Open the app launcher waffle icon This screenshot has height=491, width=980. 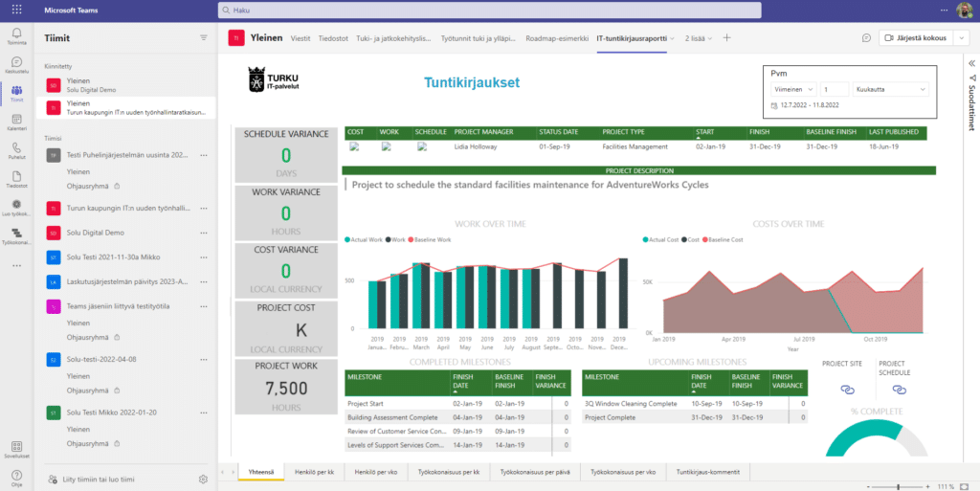pyautogui.click(x=17, y=10)
